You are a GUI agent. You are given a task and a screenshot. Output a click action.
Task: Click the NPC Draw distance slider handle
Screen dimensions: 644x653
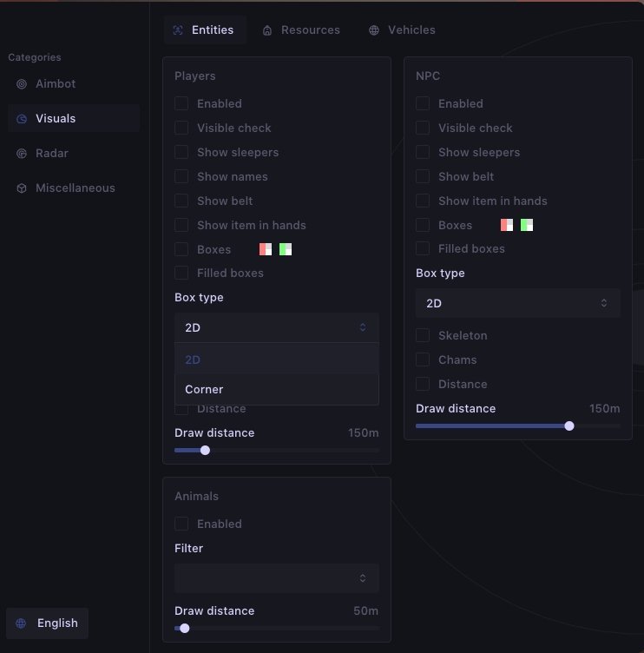pos(569,426)
